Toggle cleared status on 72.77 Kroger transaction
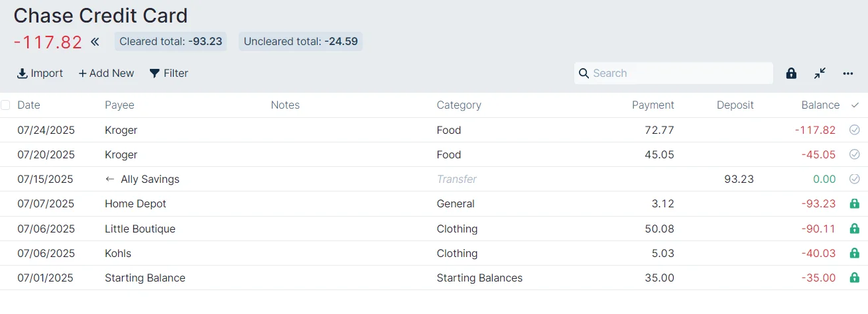Image resolution: width=868 pixels, height=314 pixels. 855,131
